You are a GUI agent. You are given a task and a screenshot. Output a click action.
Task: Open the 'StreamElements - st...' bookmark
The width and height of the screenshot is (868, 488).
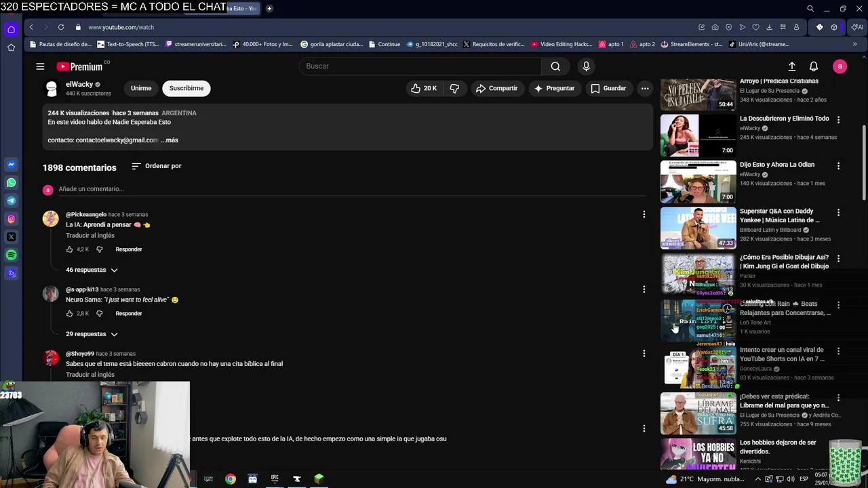692,44
